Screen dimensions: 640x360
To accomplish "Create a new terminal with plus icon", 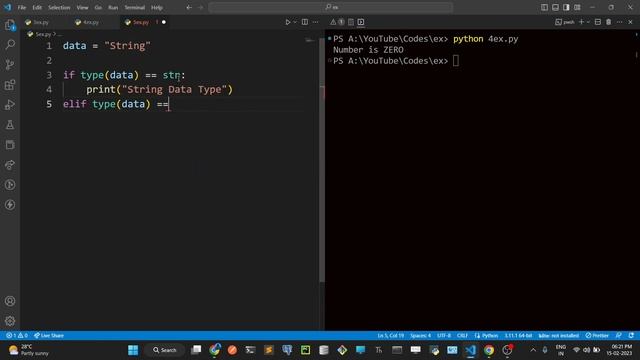I will pyautogui.click(x=582, y=22).
